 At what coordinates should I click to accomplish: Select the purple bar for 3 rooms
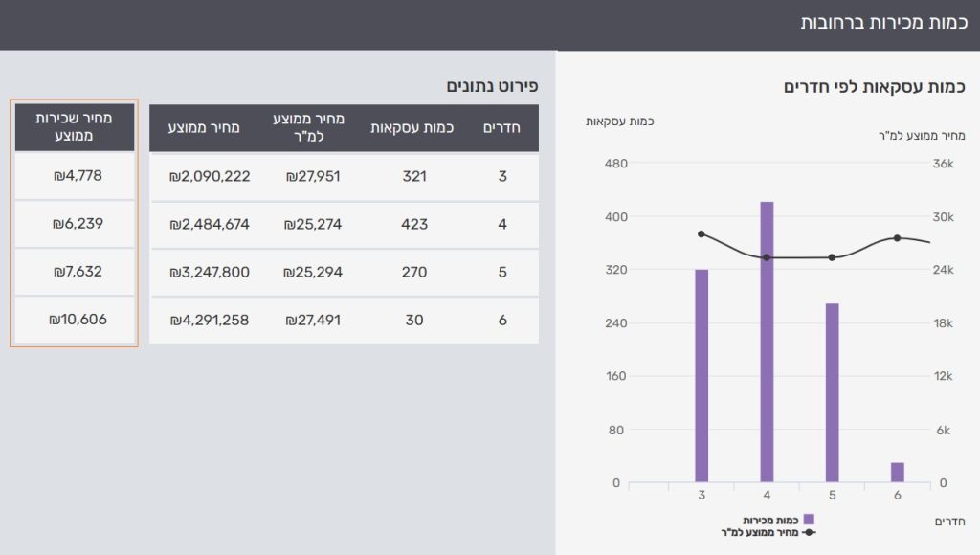(702, 375)
